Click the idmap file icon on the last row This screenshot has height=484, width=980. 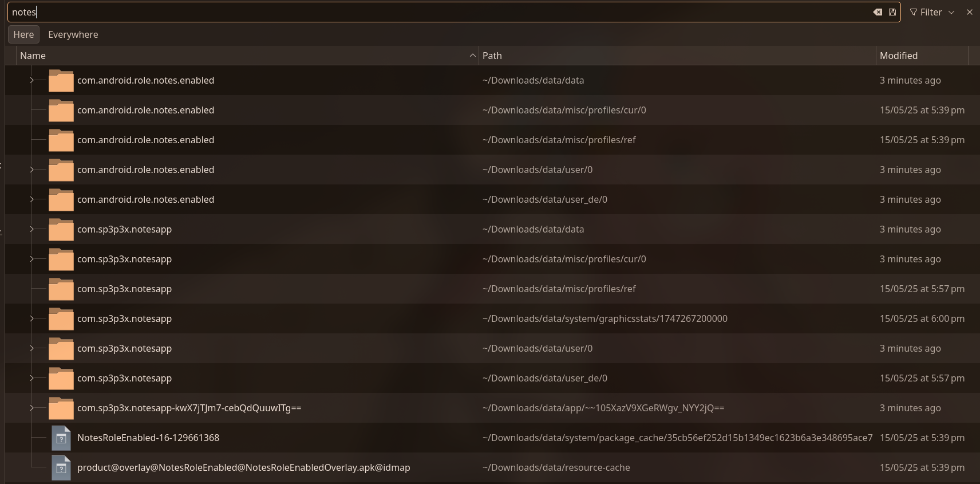pyautogui.click(x=61, y=468)
